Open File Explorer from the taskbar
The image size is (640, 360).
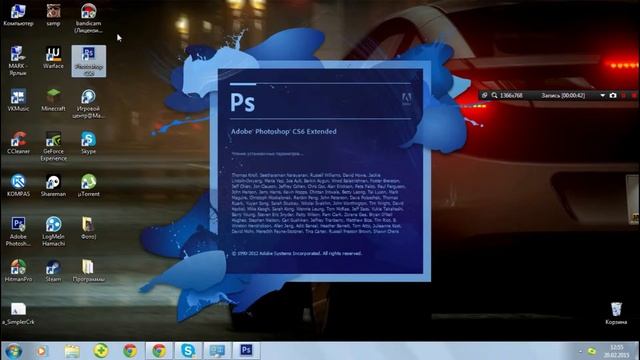click(72, 351)
